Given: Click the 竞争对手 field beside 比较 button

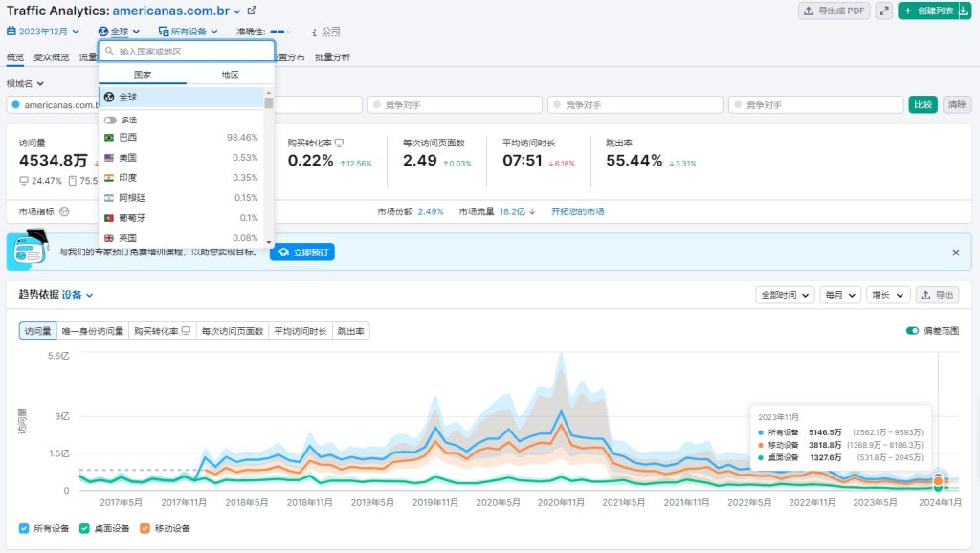Looking at the screenshot, I should point(815,105).
